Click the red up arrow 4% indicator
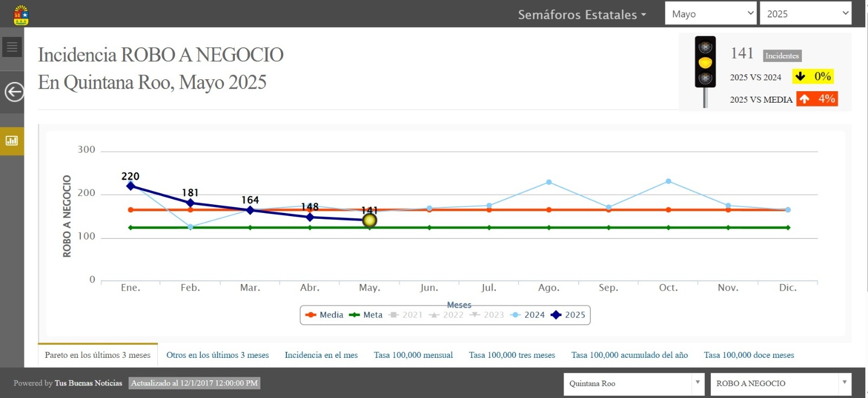 pyautogui.click(x=817, y=99)
